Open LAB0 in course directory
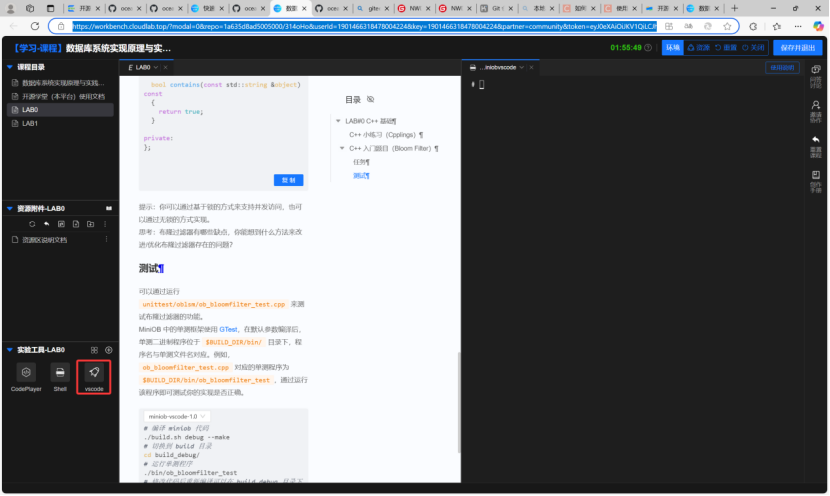Viewport: 830px width, 496px height. [x=60, y=110]
